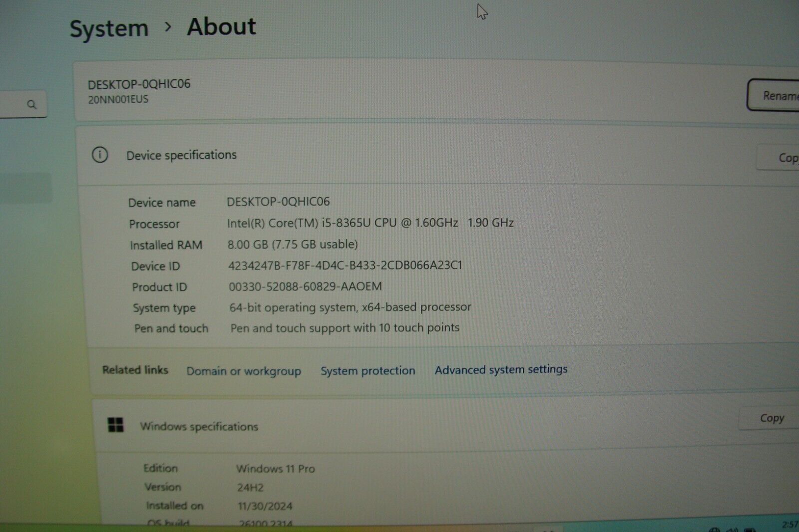799x532 pixels.
Task: Copy the device specifications
Action: click(x=778, y=158)
